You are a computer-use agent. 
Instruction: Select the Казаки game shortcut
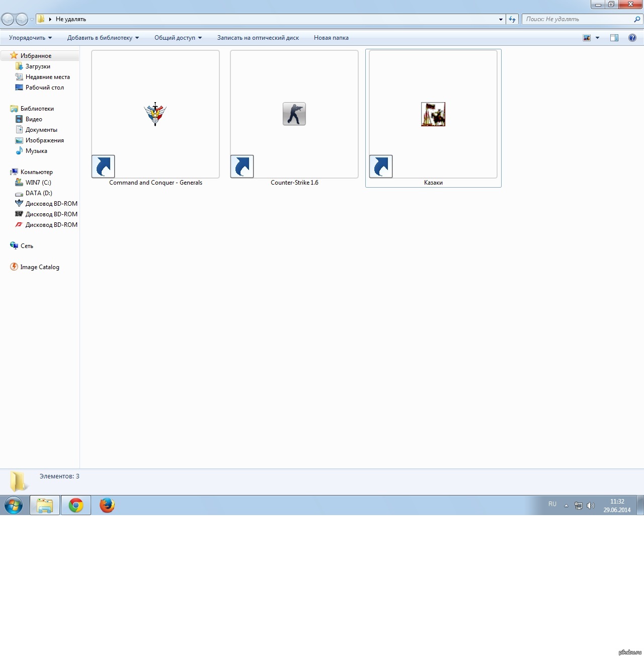pos(433,115)
